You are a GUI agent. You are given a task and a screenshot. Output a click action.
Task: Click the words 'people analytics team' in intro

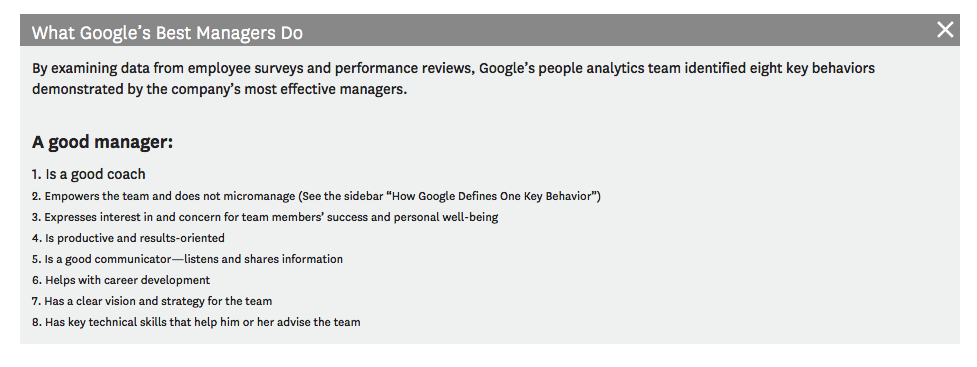click(610, 68)
